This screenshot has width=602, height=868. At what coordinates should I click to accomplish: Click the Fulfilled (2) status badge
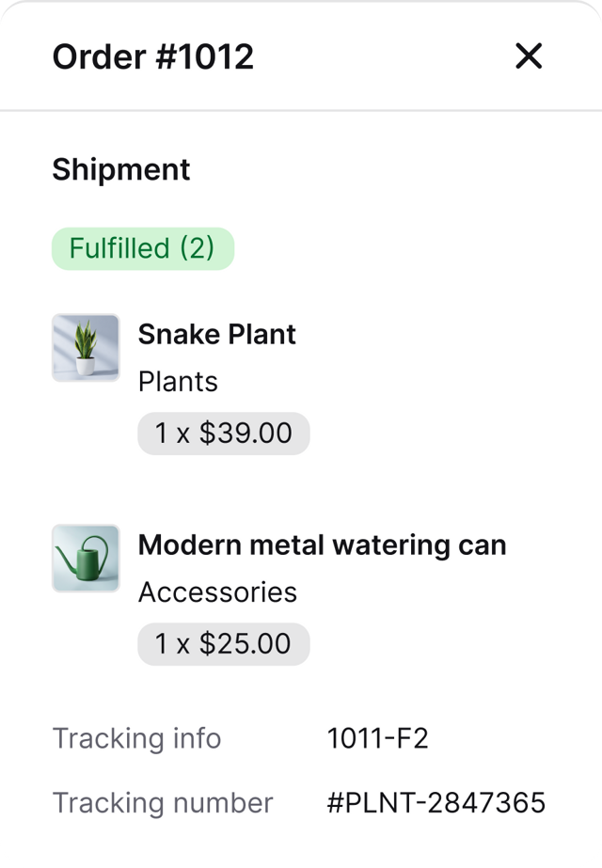142,248
